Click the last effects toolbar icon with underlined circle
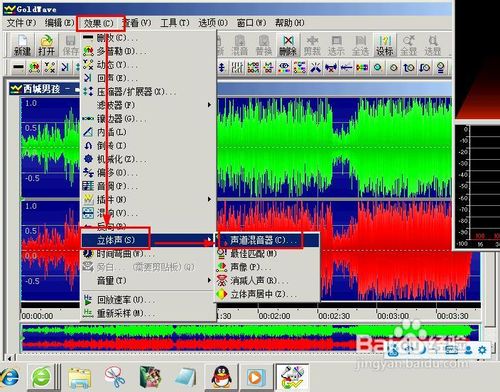This screenshot has height=392, width=500. [x=440, y=68]
